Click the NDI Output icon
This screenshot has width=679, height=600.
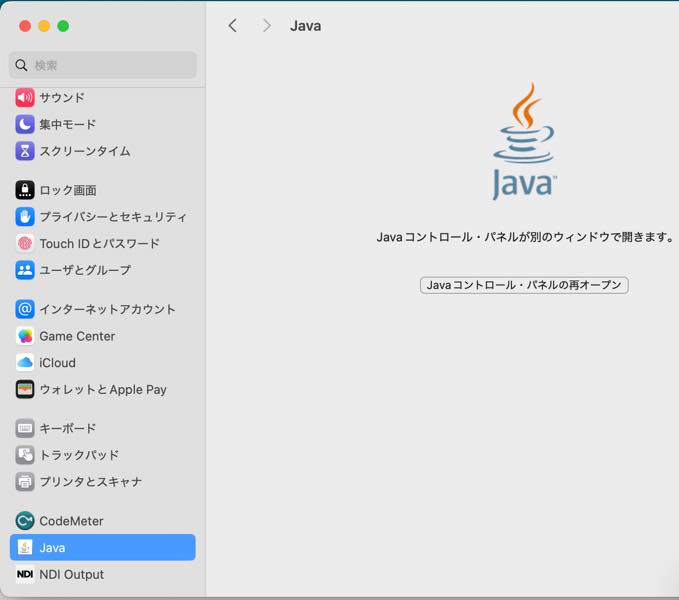coord(25,574)
